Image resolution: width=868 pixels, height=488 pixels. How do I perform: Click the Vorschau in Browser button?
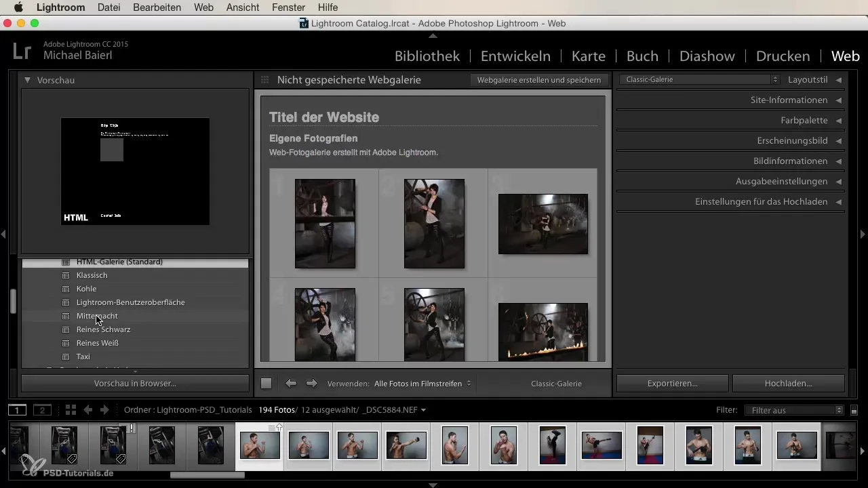tap(135, 383)
